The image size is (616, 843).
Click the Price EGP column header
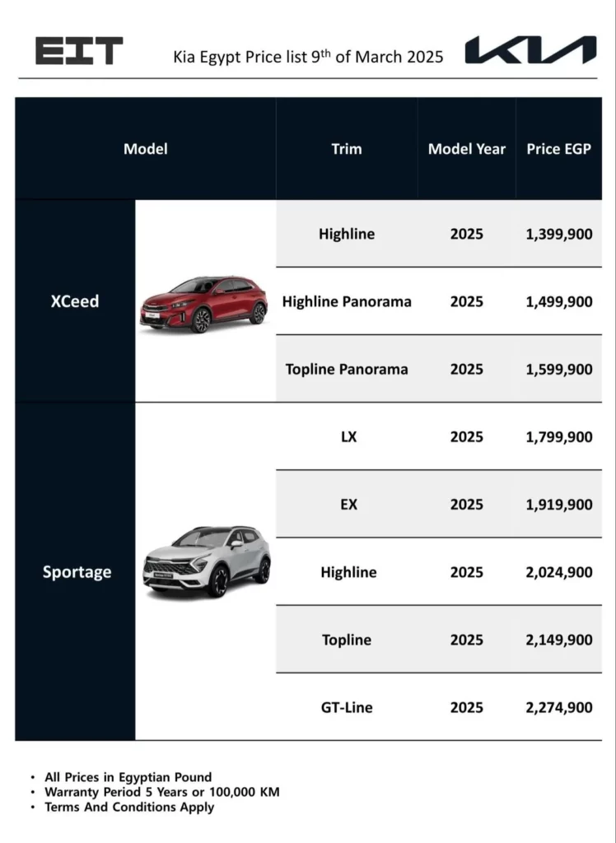click(558, 149)
